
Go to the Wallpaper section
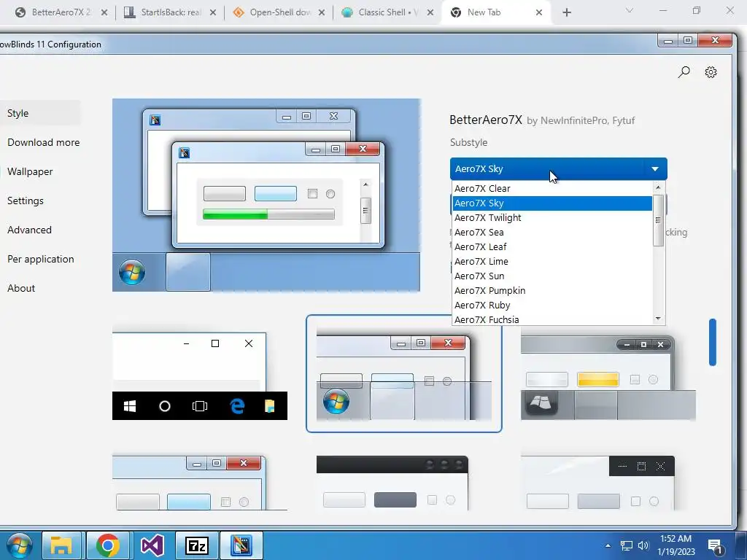(30, 171)
